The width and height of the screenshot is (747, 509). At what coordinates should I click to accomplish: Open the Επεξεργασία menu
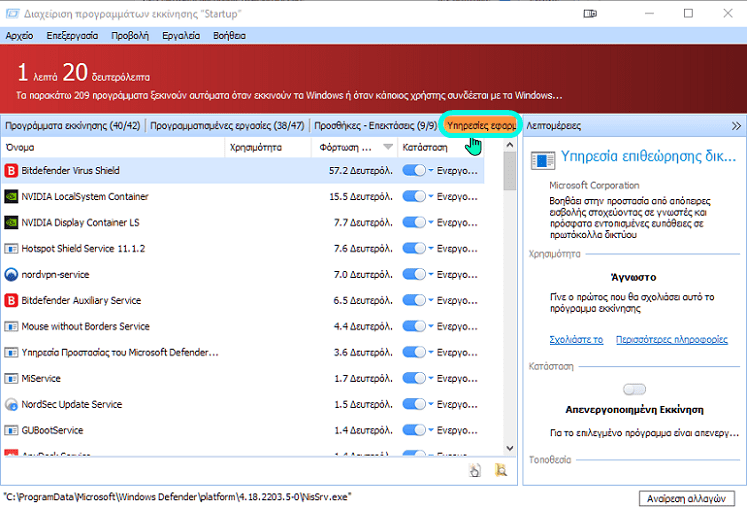tap(72, 35)
